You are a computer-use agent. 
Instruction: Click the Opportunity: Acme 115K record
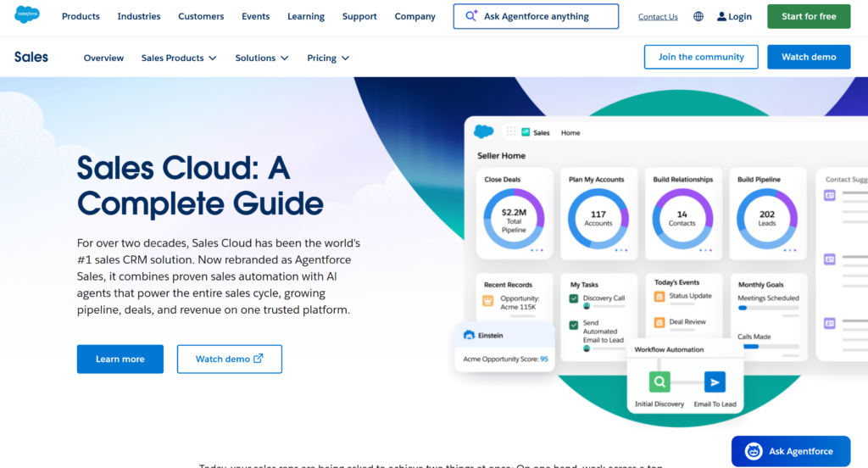click(520, 303)
